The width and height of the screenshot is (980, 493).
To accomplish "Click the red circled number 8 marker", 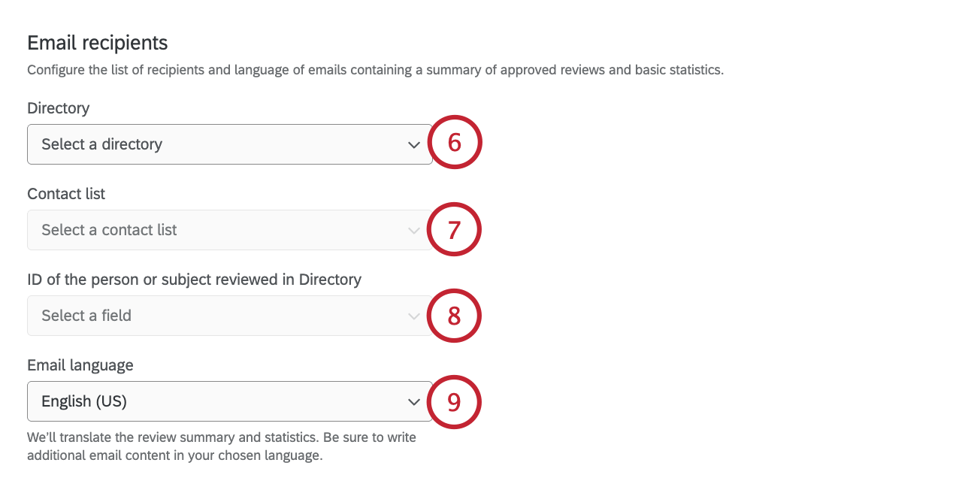I will point(454,316).
